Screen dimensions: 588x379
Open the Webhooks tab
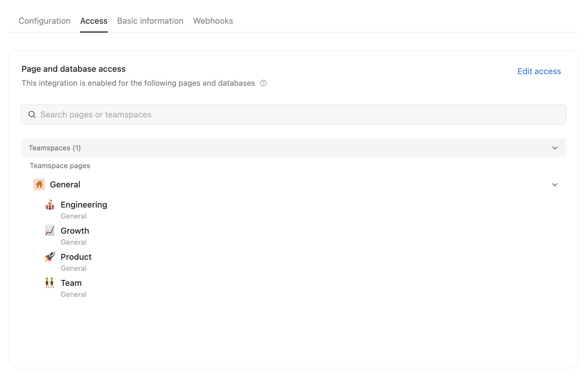213,21
